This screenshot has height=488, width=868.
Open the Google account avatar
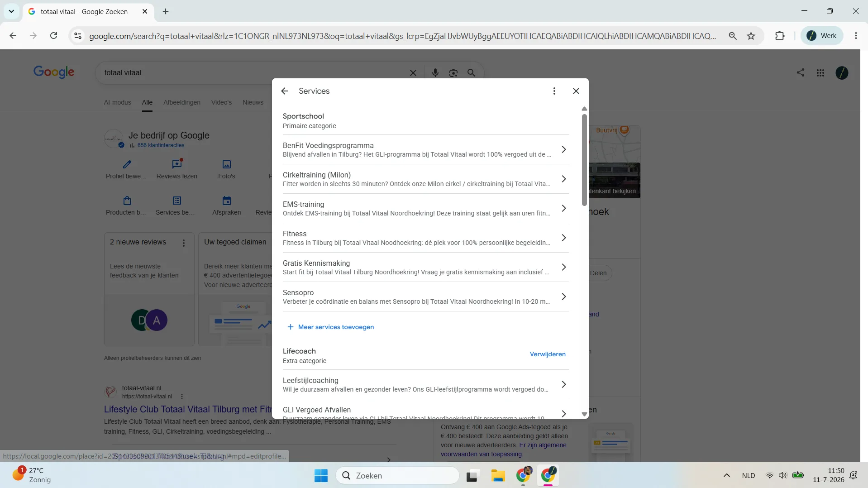tap(842, 73)
